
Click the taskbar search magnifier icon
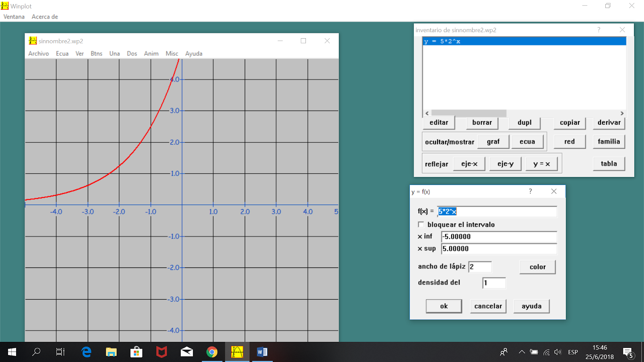(36, 352)
